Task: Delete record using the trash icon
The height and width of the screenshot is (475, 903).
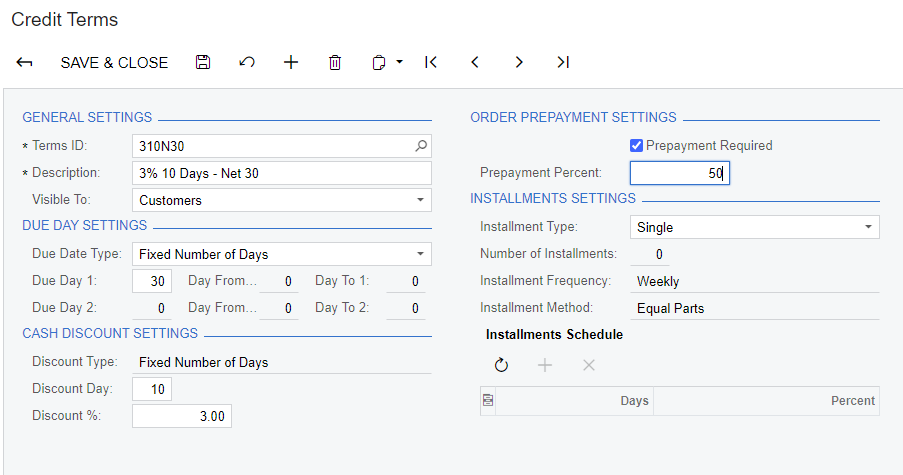Action: click(335, 62)
